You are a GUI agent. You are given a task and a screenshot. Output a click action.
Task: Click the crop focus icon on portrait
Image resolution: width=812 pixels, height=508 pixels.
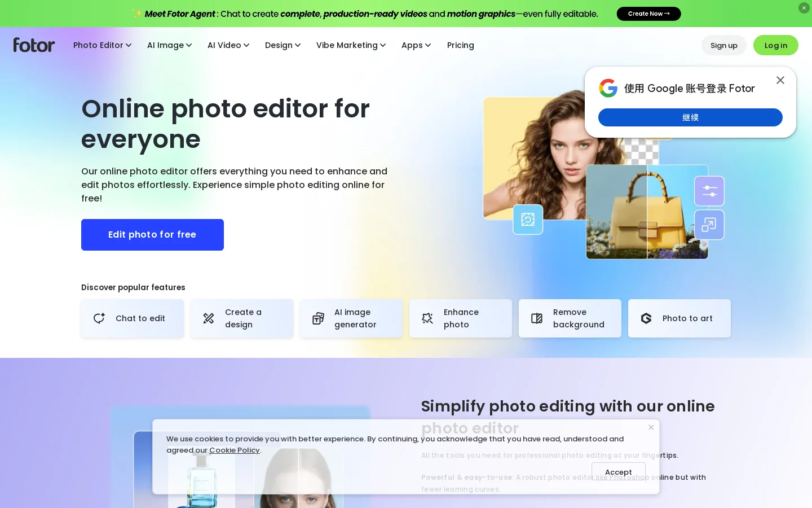tap(528, 220)
